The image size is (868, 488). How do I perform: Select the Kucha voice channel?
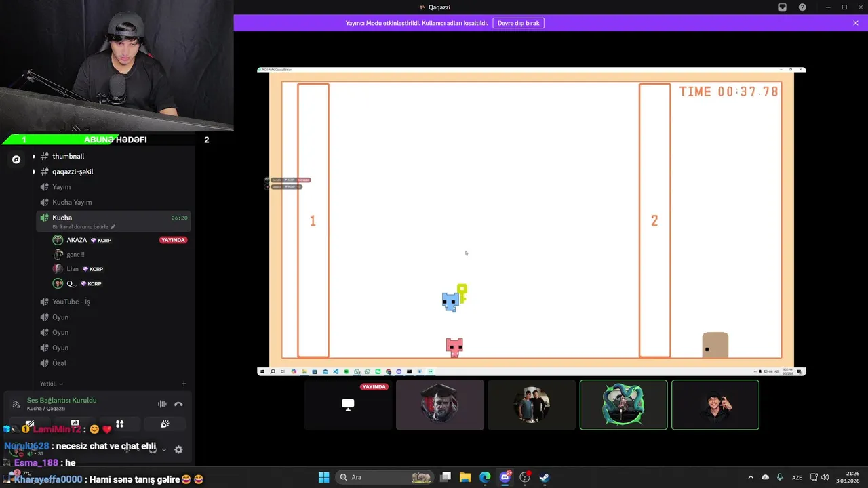coord(113,221)
